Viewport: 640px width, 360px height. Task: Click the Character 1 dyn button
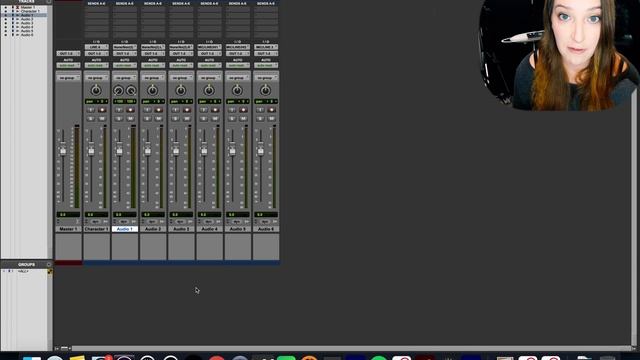[96, 222]
